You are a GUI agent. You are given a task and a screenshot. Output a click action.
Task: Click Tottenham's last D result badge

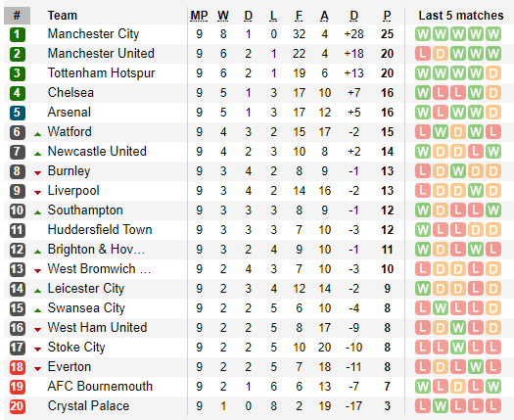click(493, 73)
